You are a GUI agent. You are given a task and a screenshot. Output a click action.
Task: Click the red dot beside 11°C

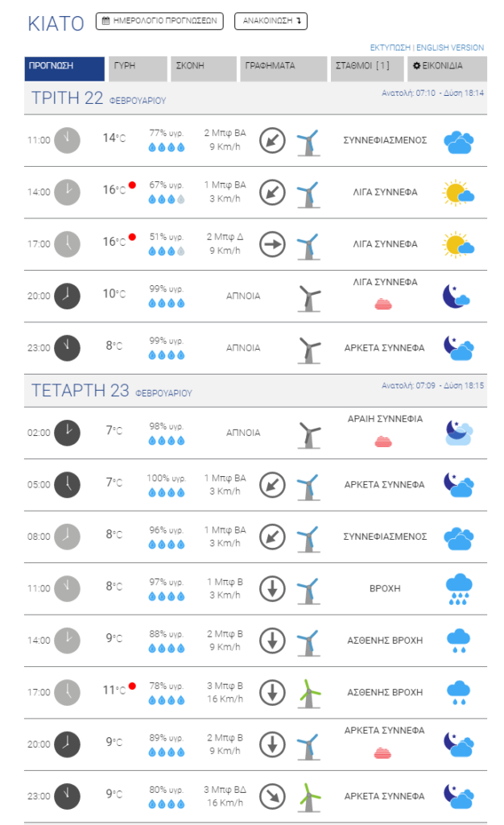point(132,686)
